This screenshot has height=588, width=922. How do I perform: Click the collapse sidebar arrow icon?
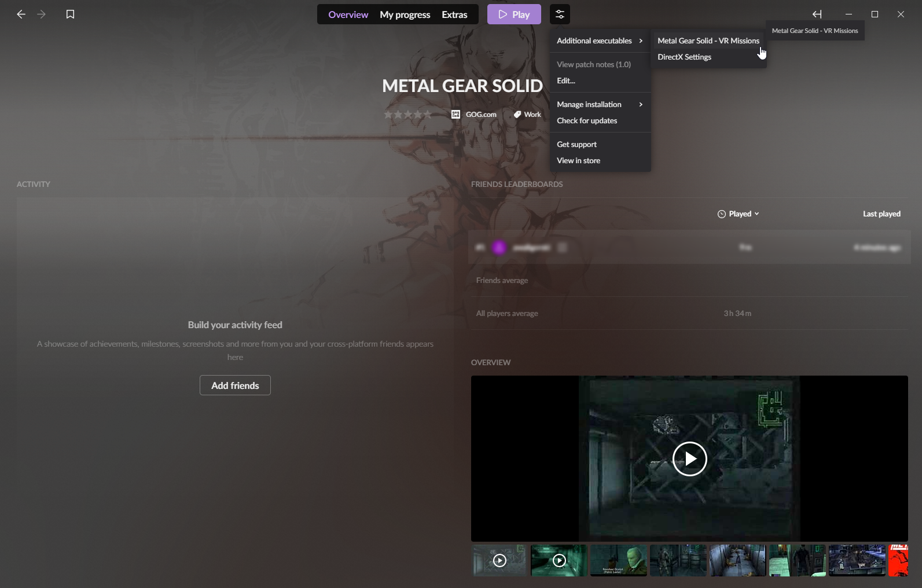(817, 14)
